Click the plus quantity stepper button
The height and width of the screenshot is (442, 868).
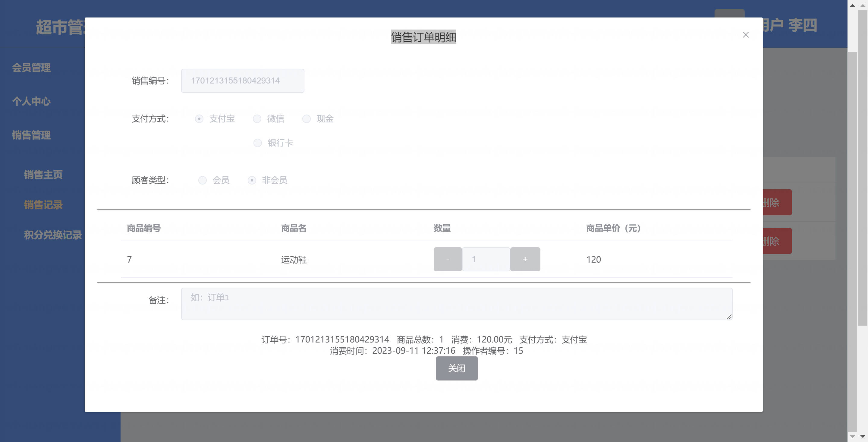tap(525, 259)
